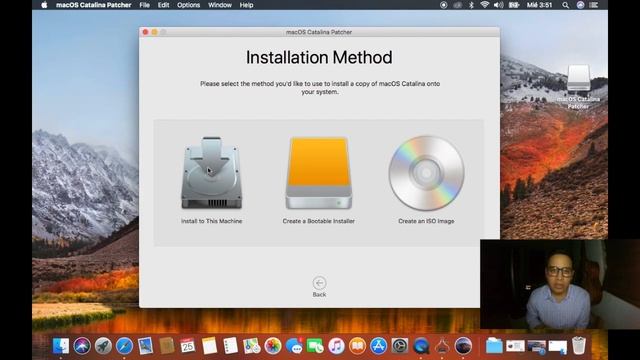Open Launchpad rocket icon in dock
This screenshot has width=640, height=360.
point(103,346)
